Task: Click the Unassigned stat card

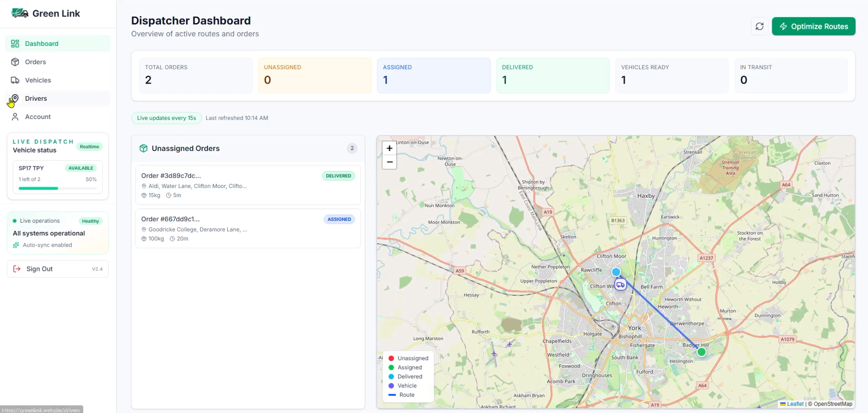Action: [x=315, y=76]
